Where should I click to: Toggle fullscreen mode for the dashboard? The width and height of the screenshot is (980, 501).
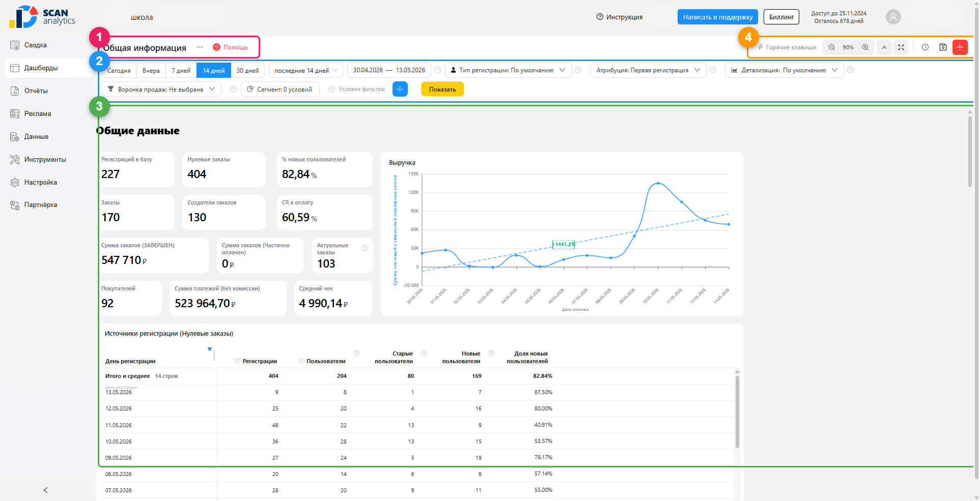(901, 47)
